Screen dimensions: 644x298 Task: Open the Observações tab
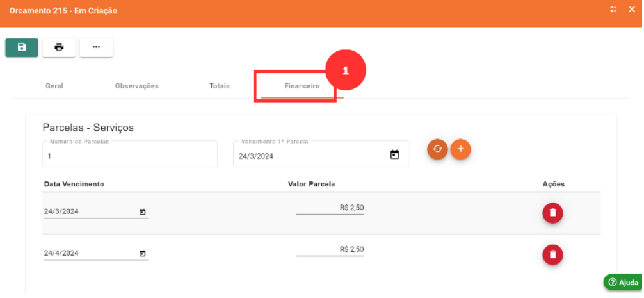point(136,86)
